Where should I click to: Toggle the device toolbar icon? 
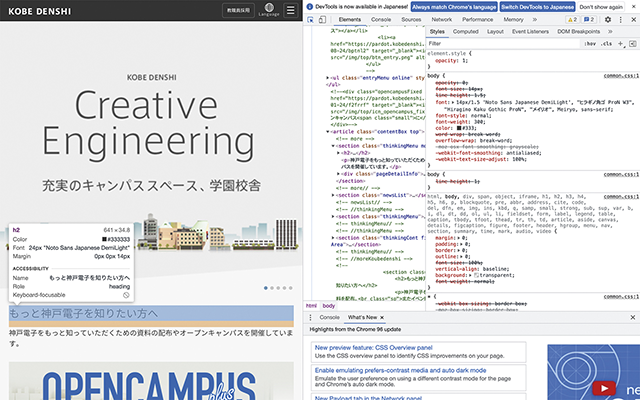pos(322,20)
